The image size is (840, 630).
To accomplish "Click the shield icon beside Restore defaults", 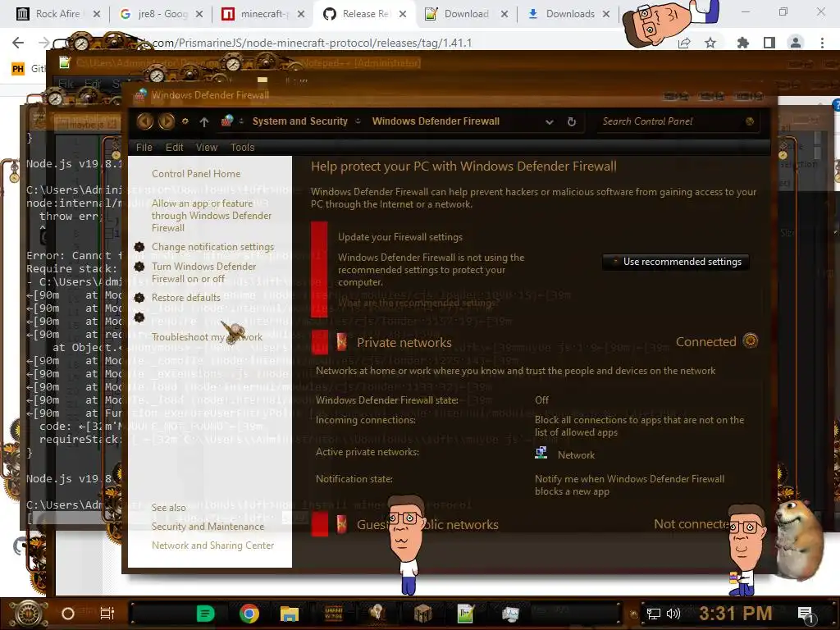I will 139,298.
